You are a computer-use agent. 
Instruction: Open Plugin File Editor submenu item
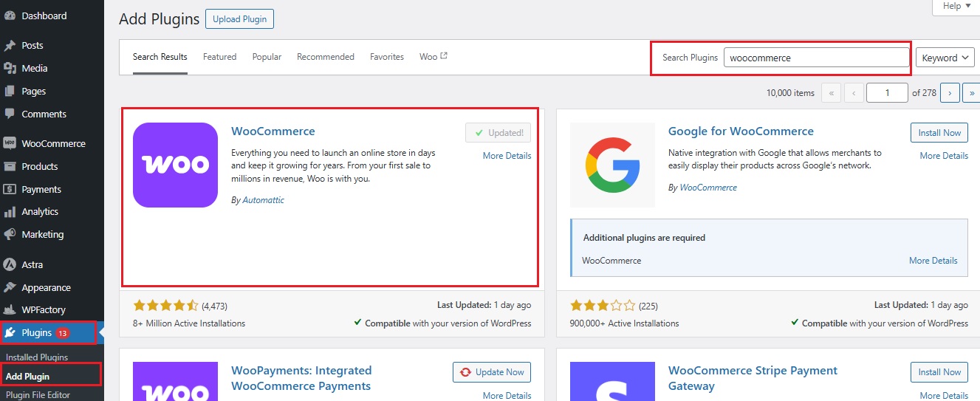coord(38,395)
